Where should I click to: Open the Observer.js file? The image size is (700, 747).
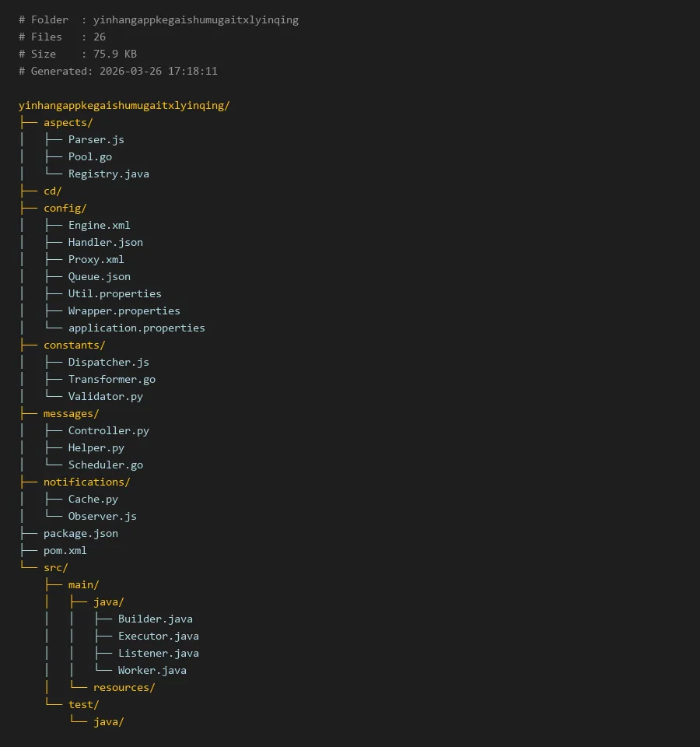point(102,516)
